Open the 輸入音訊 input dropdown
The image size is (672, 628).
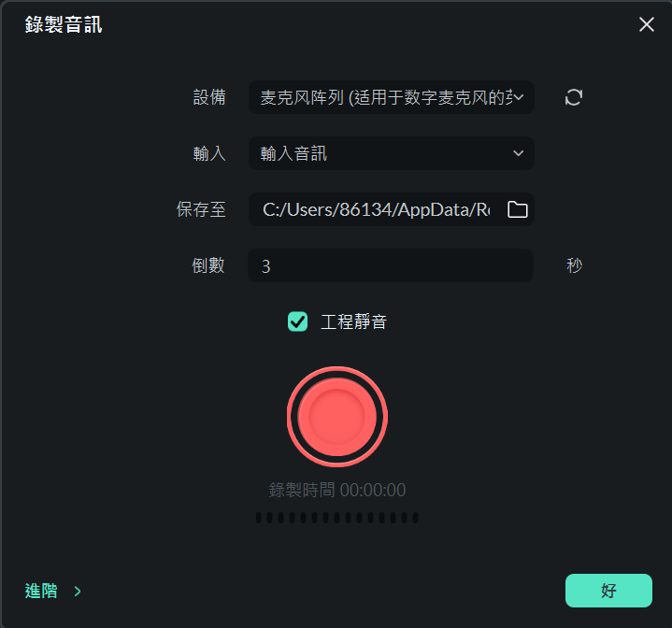[x=392, y=153]
